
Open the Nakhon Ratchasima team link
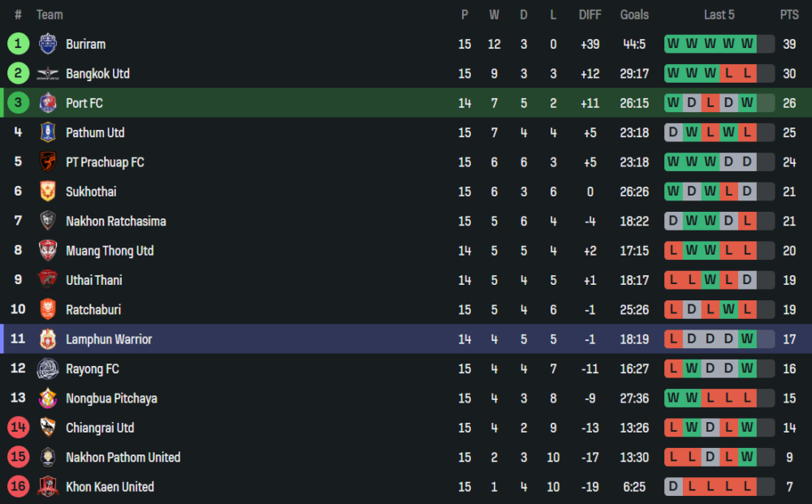tap(115, 222)
